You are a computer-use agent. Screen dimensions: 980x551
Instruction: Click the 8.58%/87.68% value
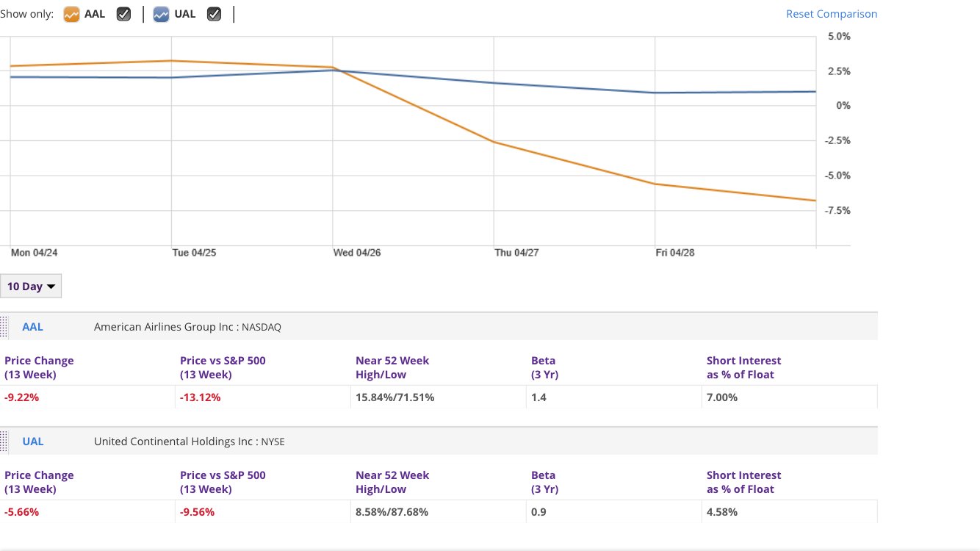(392, 512)
